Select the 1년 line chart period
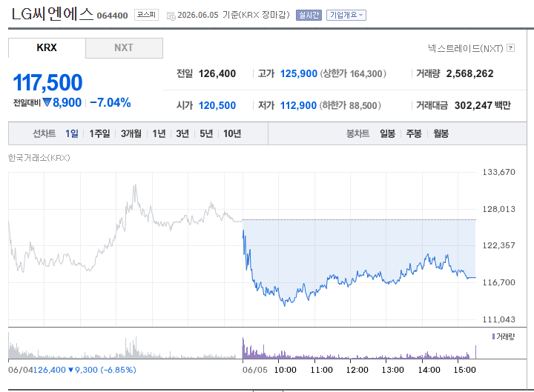The image size is (534, 392). (159, 133)
